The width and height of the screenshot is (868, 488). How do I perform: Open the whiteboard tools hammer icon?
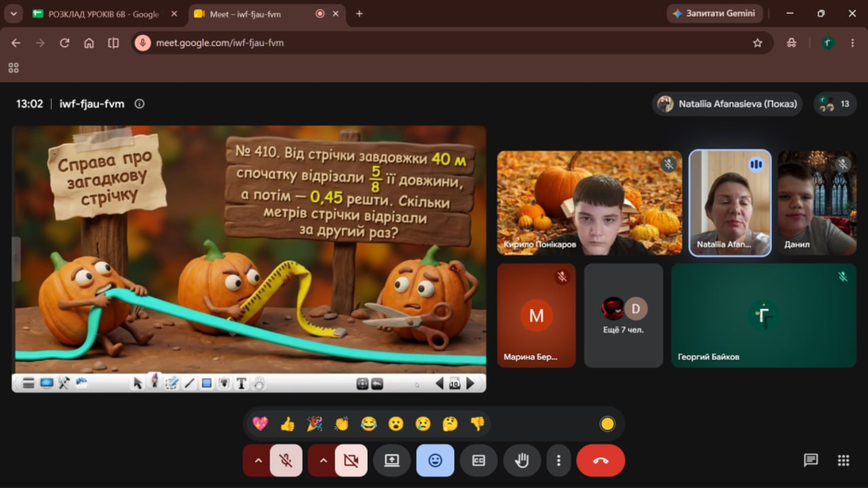64,383
